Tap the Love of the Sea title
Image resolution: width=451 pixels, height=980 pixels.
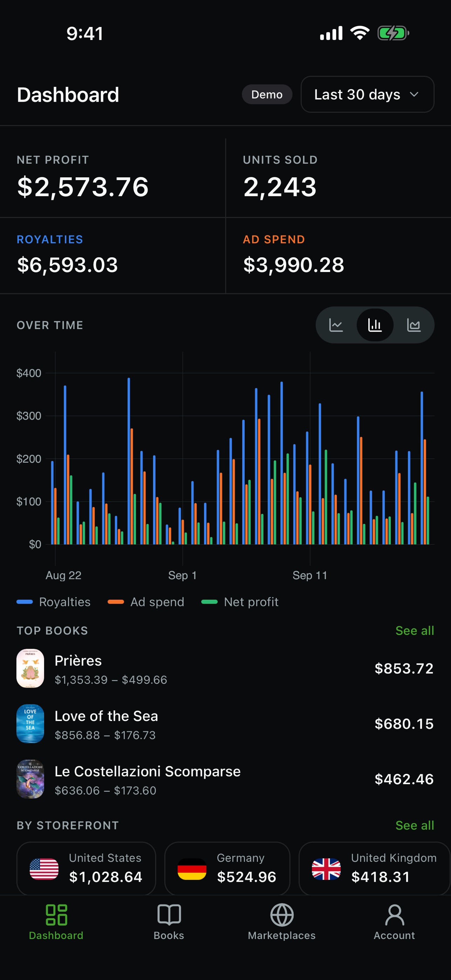pos(107,716)
